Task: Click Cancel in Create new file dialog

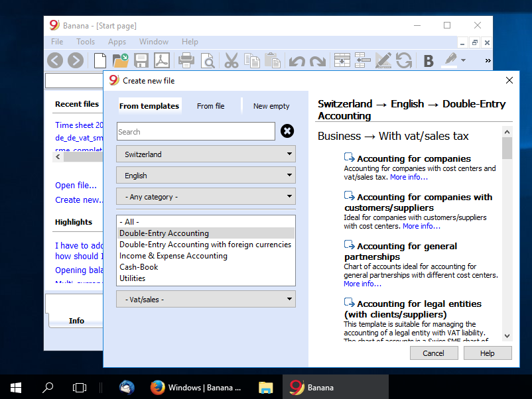Action: pos(434,353)
